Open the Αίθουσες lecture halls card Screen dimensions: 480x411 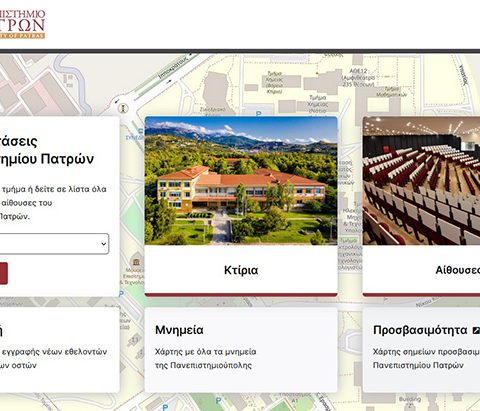coord(421,206)
